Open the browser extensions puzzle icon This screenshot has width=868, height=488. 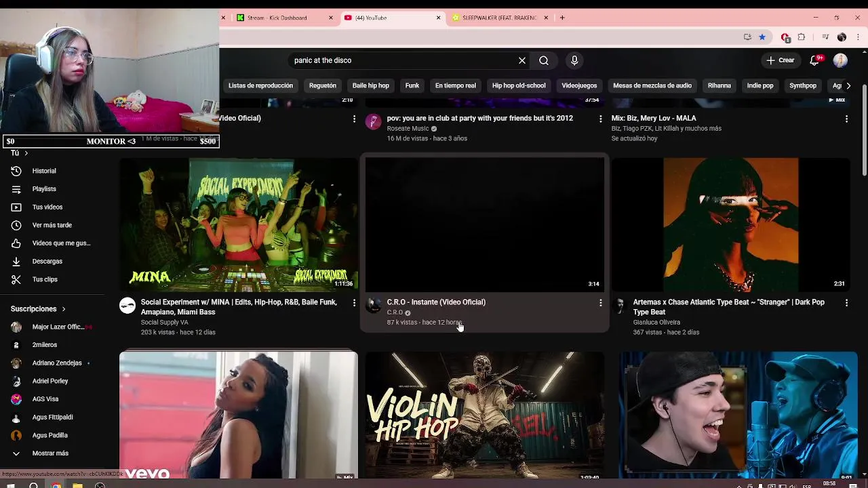(x=802, y=37)
